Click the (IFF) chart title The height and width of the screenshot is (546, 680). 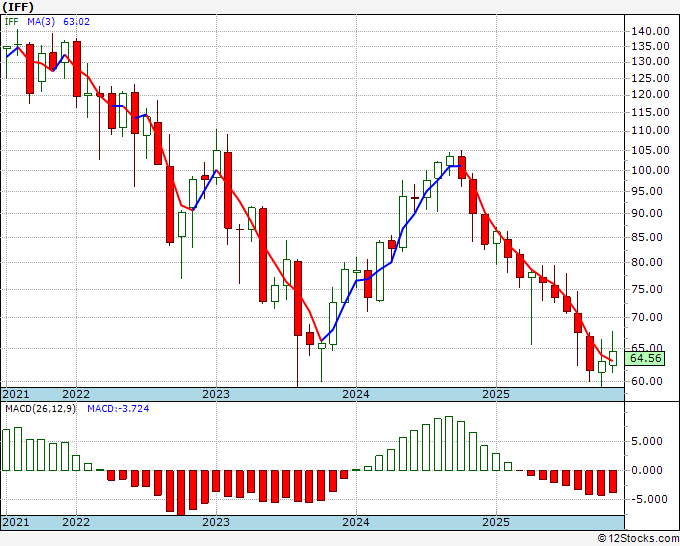click(18, 7)
